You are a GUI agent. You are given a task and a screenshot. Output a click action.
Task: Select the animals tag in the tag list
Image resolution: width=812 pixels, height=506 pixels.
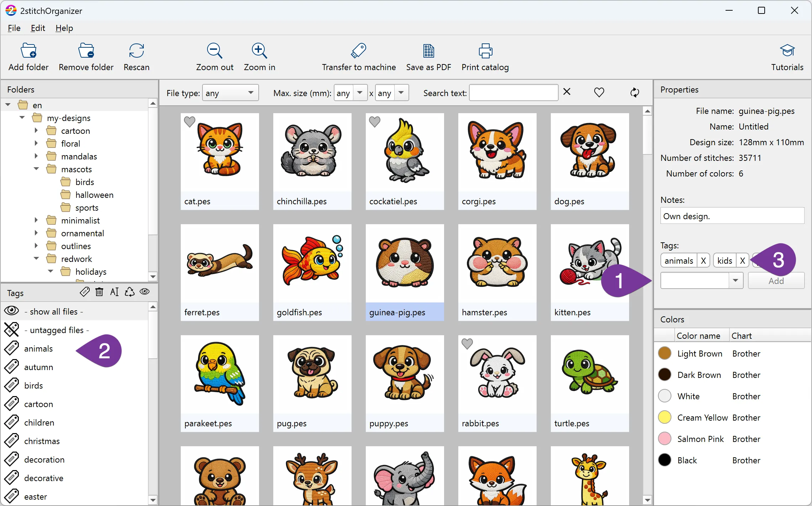click(38, 349)
